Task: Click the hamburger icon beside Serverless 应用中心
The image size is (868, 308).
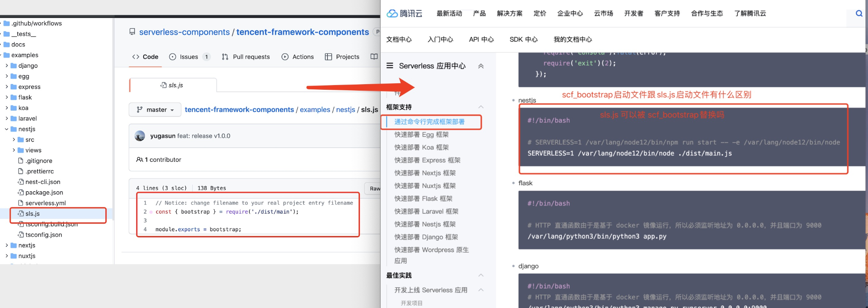Action: tap(390, 66)
